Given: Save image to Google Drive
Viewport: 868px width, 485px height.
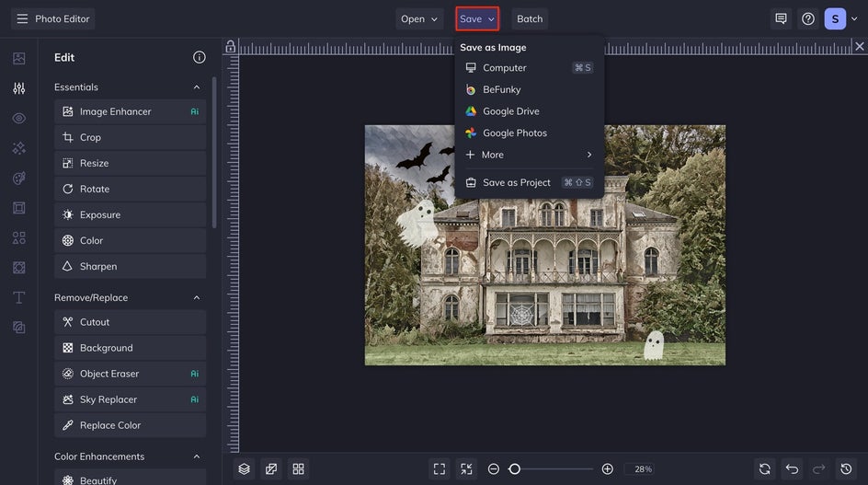Looking at the screenshot, I should (530, 111).
